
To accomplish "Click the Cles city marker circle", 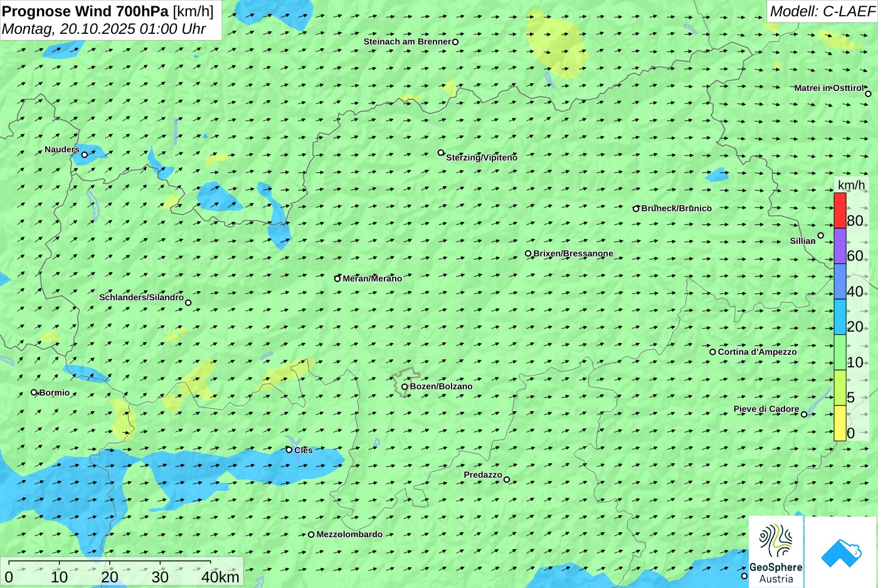I will pos(289,449).
